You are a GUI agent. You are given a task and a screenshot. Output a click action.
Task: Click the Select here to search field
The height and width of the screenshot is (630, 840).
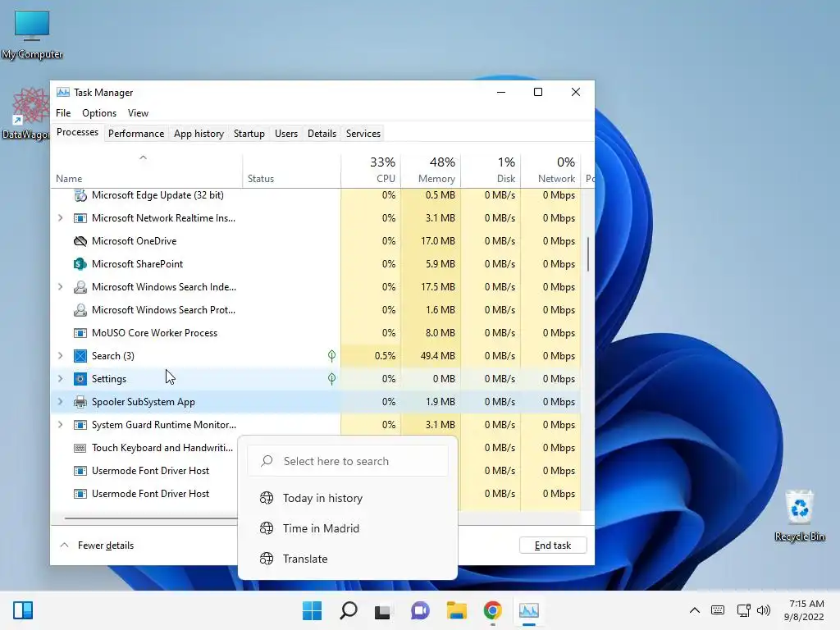[348, 461]
